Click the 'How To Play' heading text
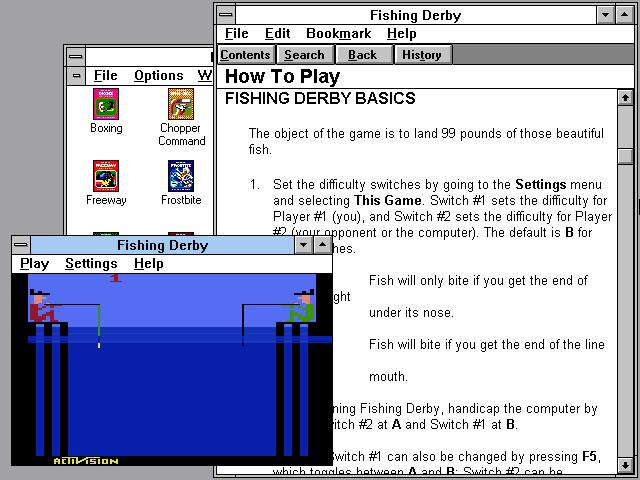This screenshot has width=640, height=480. [x=282, y=76]
